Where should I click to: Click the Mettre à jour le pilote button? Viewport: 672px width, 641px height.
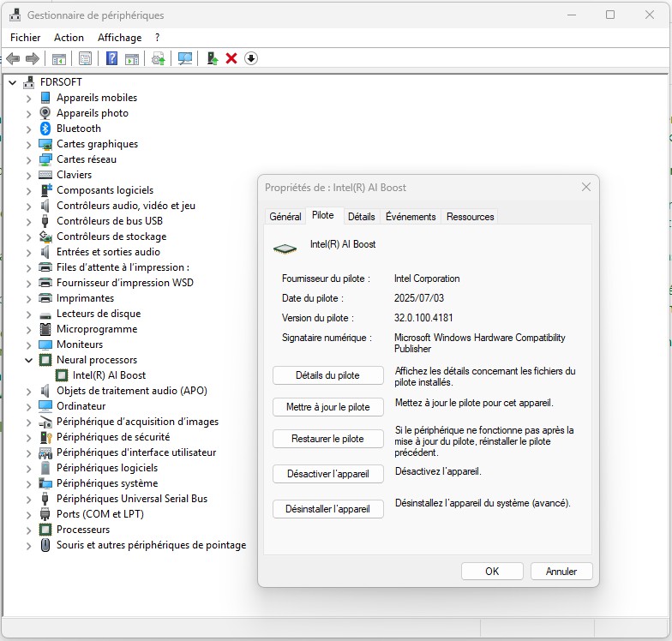pos(327,407)
